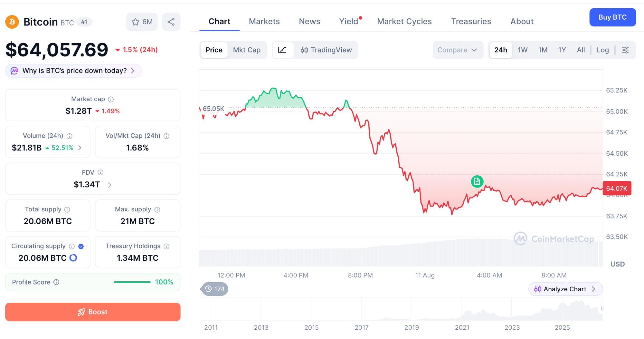Click the Buy BTC button
This screenshot has width=644, height=339.
click(612, 17)
